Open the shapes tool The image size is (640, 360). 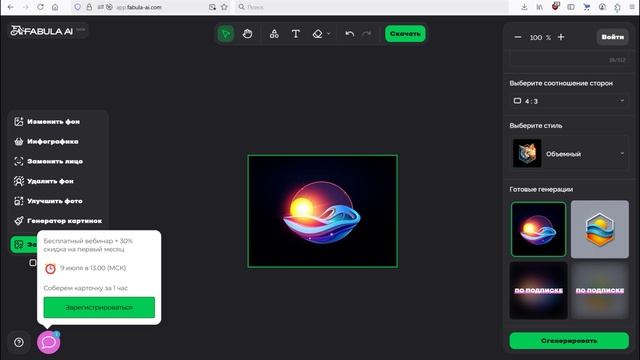pyautogui.click(x=274, y=34)
